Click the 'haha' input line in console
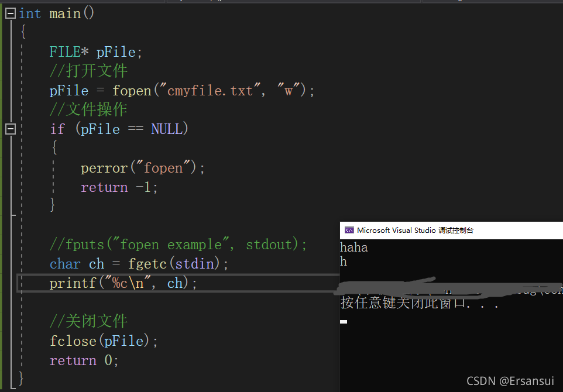563x392 pixels. [354, 247]
